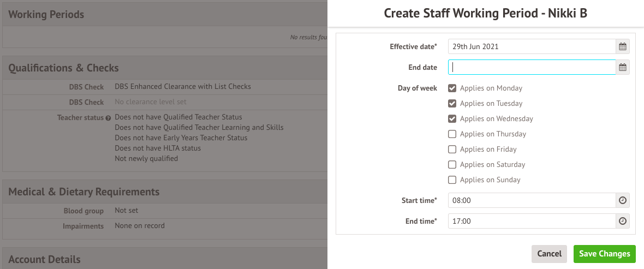The image size is (644, 269).
Task: Open calendar picker for End date
Action: pos(623,67)
